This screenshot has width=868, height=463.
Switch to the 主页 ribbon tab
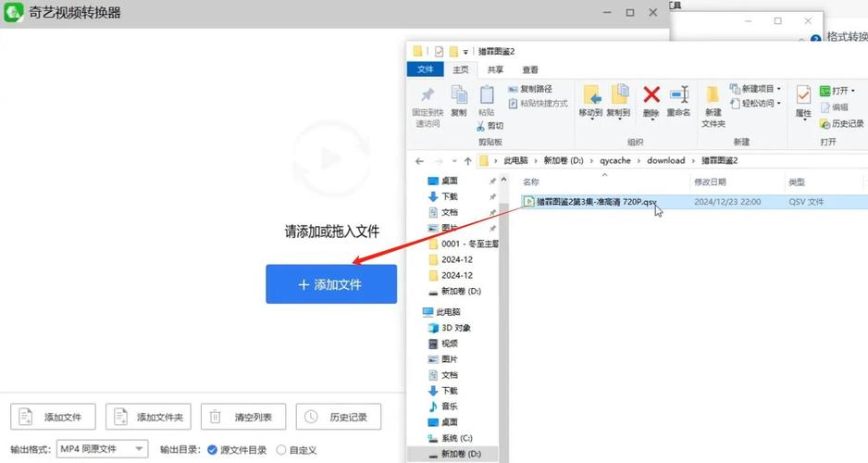pyautogui.click(x=461, y=69)
